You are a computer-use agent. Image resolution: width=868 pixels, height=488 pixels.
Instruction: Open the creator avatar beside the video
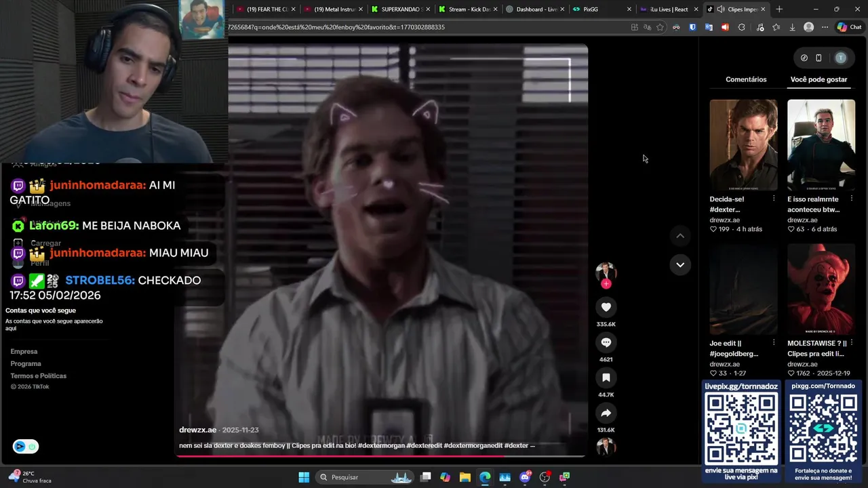[606, 272]
